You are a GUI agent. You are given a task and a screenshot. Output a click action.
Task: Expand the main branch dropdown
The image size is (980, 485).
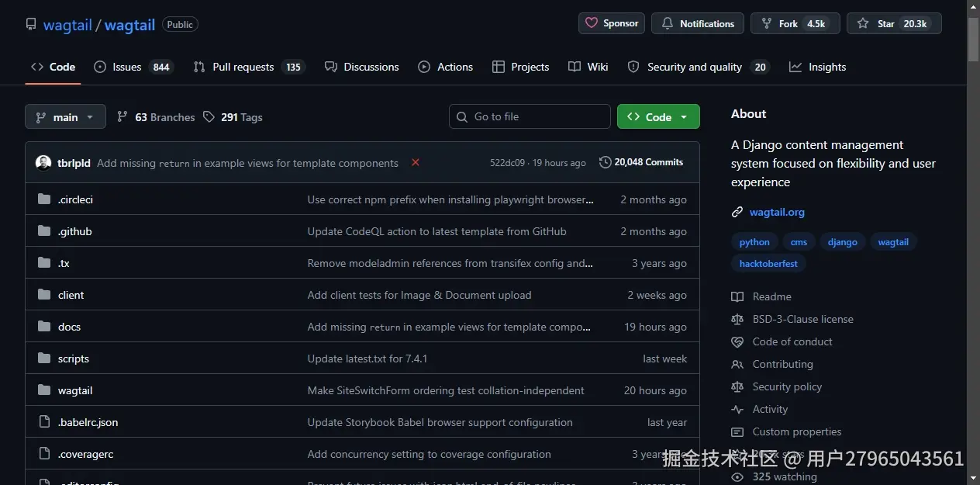coord(65,117)
